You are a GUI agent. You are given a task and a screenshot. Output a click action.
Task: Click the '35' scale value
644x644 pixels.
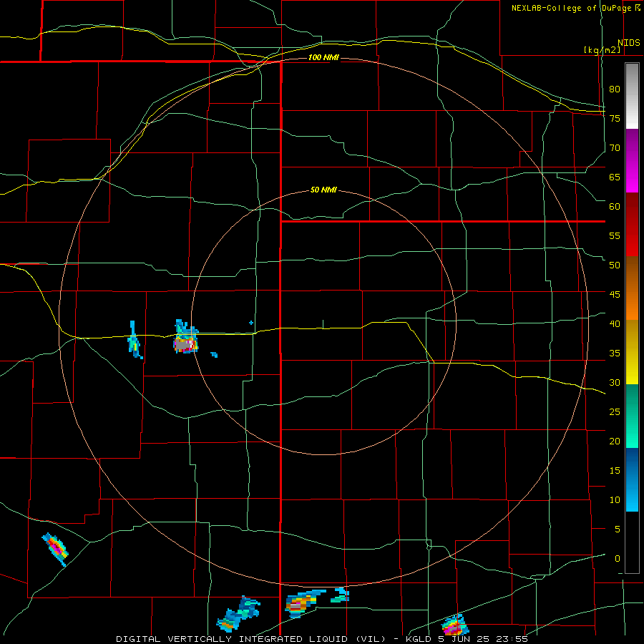615,353
